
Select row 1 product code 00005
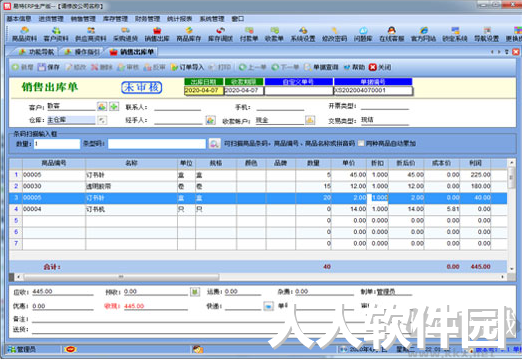[54, 175]
